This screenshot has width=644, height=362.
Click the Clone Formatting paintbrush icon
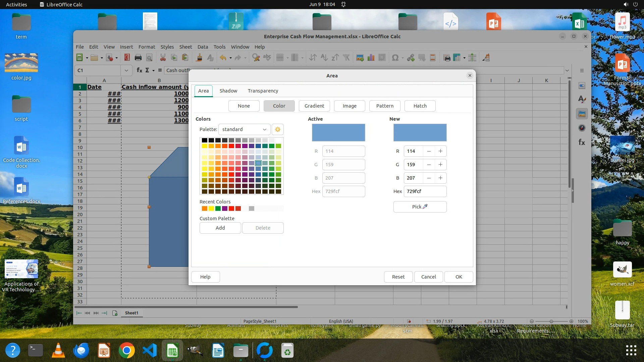(199, 58)
